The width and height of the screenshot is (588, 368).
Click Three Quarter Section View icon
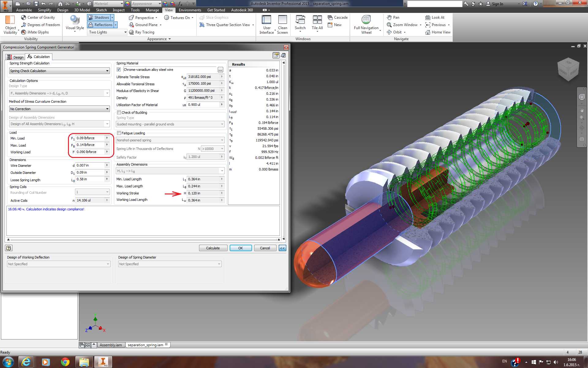click(202, 25)
